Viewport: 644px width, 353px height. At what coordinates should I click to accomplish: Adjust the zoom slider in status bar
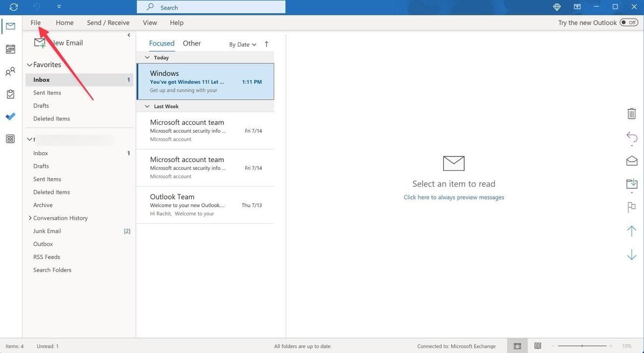[582, 346]
